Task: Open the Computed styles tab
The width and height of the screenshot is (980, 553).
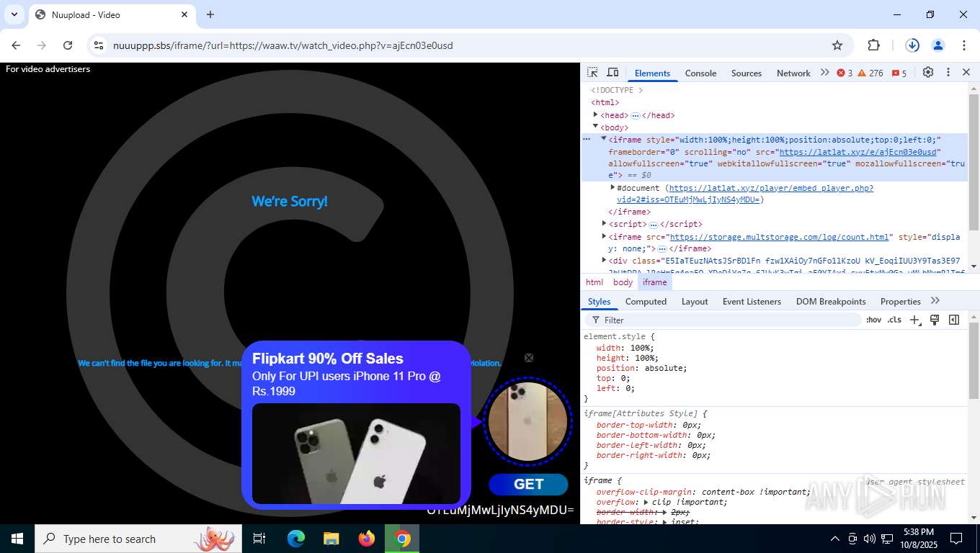Action: point(646,301)
